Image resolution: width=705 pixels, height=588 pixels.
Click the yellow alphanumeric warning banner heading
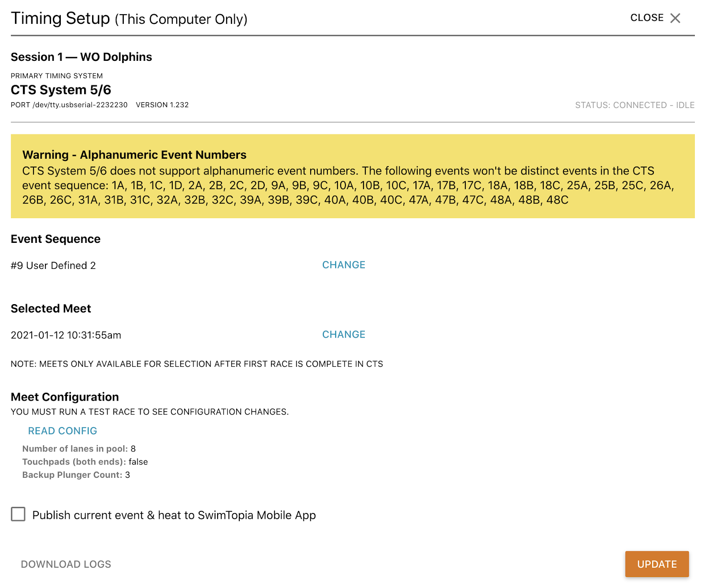pos(134,155)
